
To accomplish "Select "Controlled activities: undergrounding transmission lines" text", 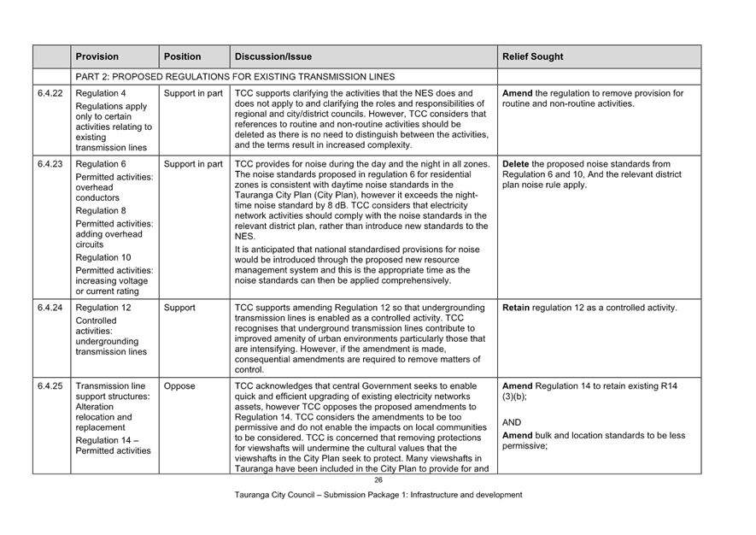I will click(111, 336).
